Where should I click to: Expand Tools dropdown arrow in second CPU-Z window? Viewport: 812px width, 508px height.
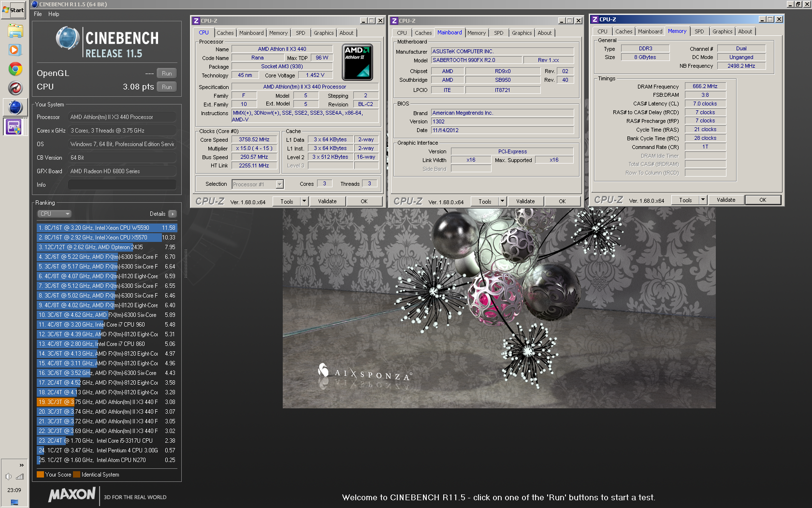pos(503,202)
